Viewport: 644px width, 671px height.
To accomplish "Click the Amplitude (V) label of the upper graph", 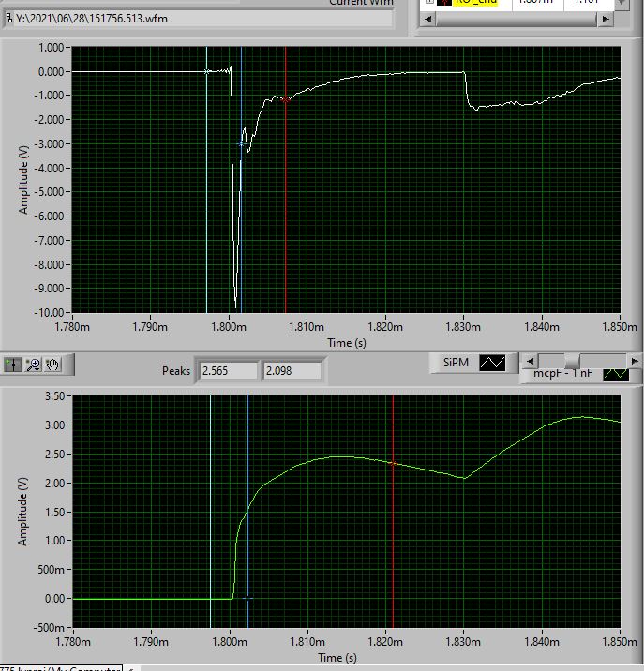I will point(23,180).
